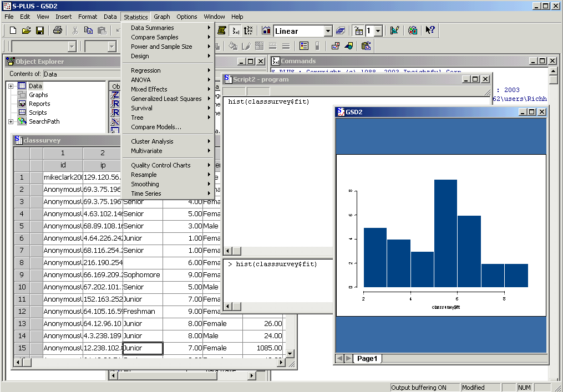The image size is (563, 392).
Task: Open the Graph menu in the menu bar
Action: coord(162,17)
